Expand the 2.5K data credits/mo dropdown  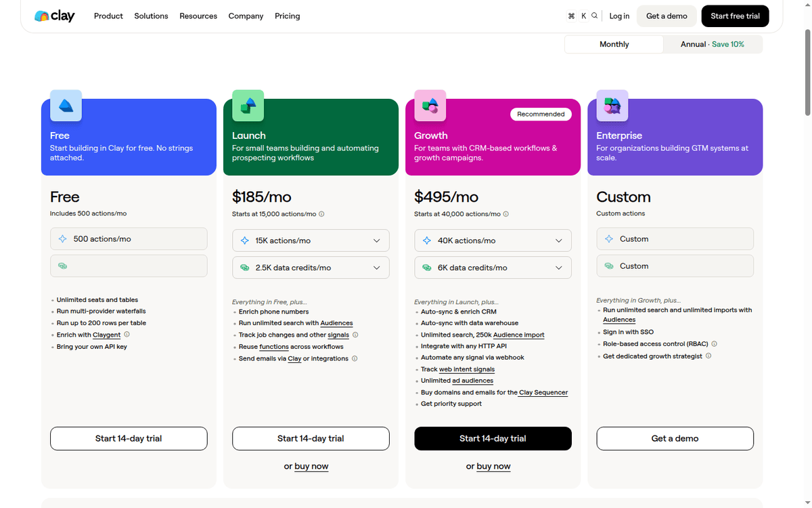pyautogui.click(x=311, y=268)
